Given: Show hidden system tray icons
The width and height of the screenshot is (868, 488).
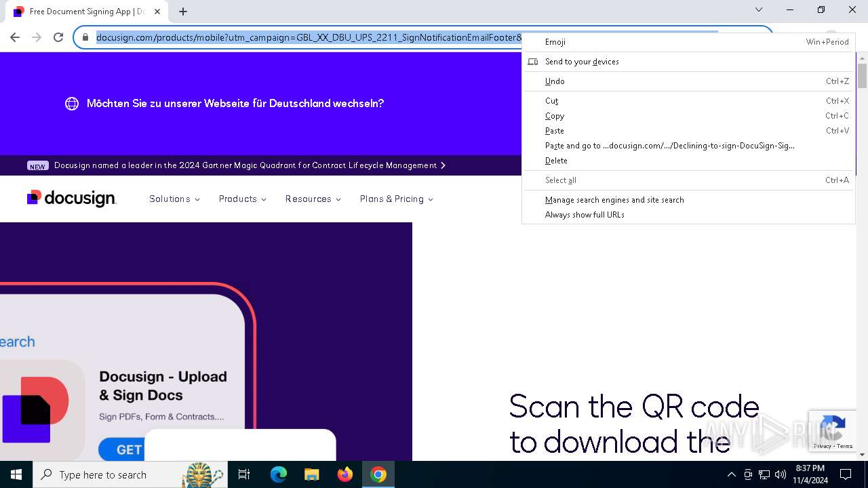Looking at the screenshot, I should coord(731,474).
